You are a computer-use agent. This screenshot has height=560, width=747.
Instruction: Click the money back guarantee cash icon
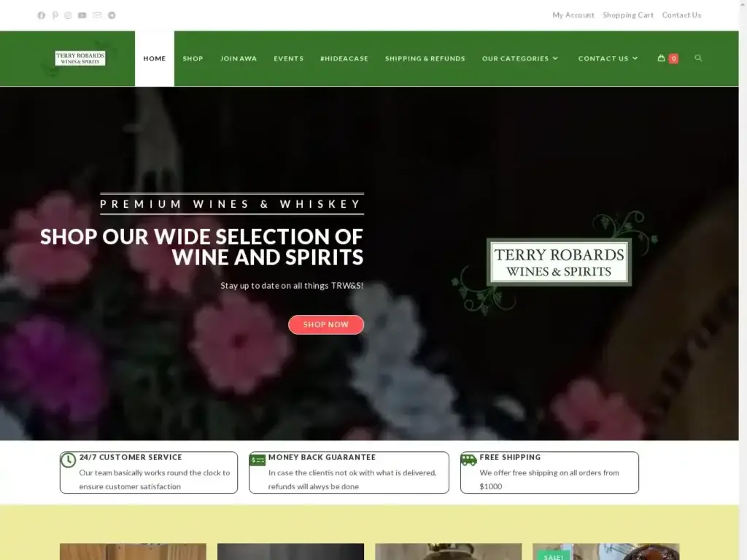point(257,459)
